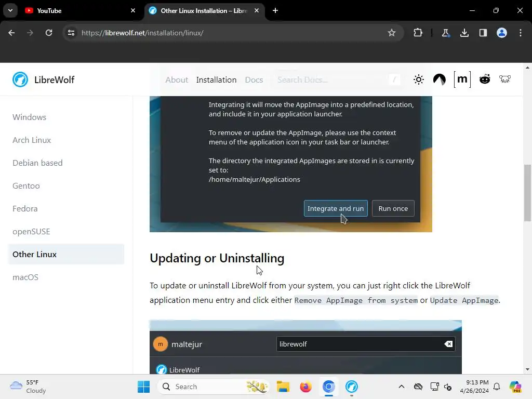The width and height of the screenshot is (532, 399).
Task: Click the tray muted volume icon
Action: (448, 387)
